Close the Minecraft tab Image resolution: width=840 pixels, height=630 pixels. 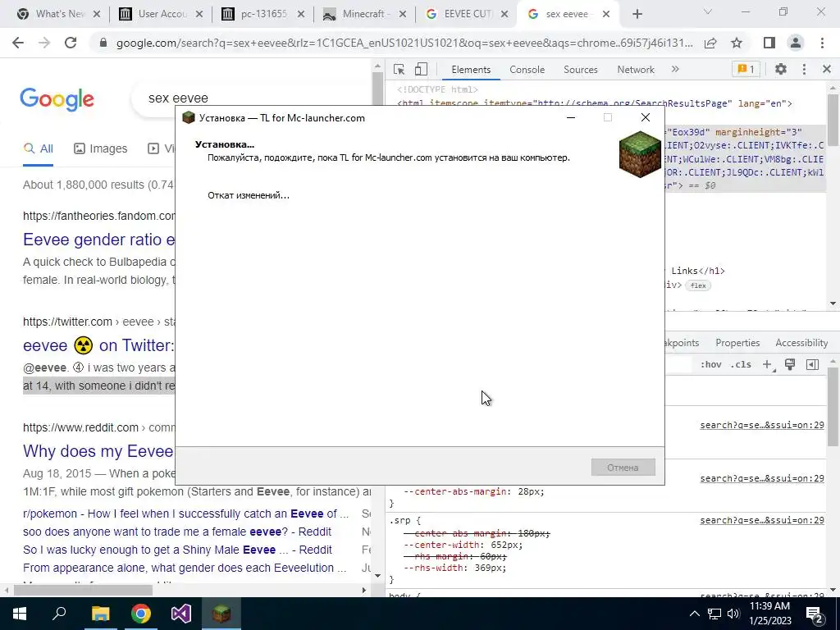[x=402, y=15]
